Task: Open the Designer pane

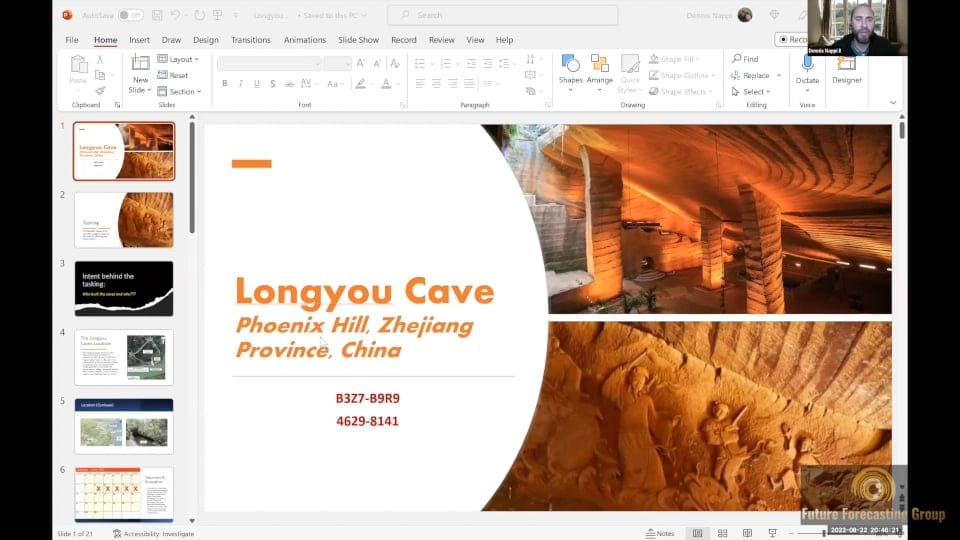Action: [847, 70]
